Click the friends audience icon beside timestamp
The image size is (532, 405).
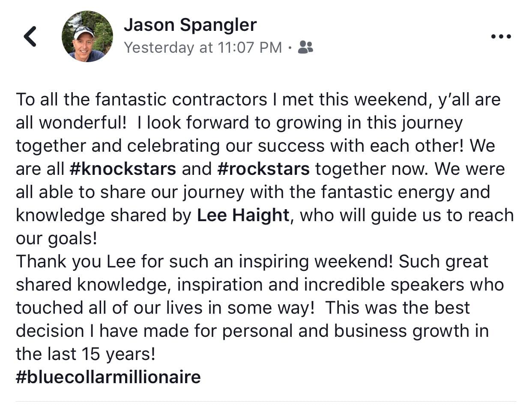305,47
